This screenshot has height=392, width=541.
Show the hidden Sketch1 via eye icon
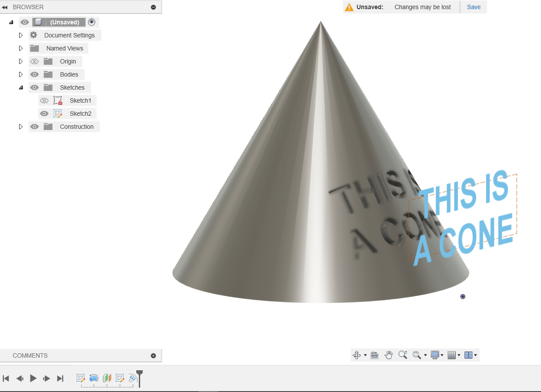44,101
